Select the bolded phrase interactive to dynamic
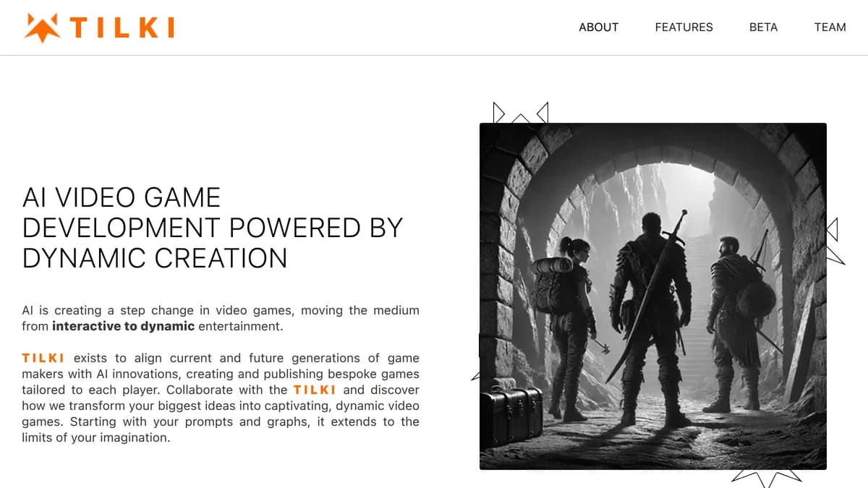The image size is (868, 488). pos(123,326)
